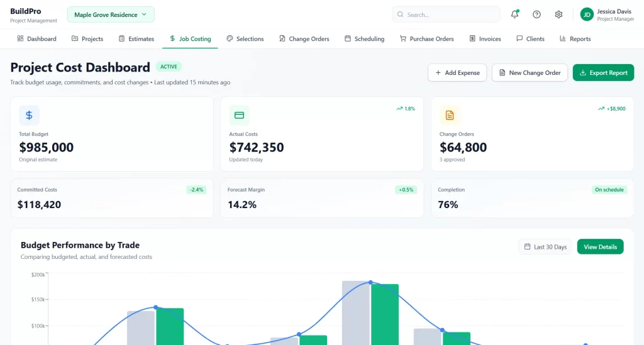Click the Reports bar chart icon
644x345 pixels.
pyautogui.click(x=563, y=38)
